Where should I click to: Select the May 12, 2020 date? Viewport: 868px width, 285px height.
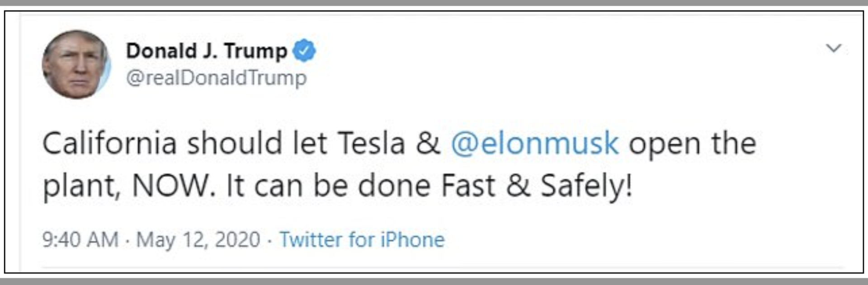[198, 239]
